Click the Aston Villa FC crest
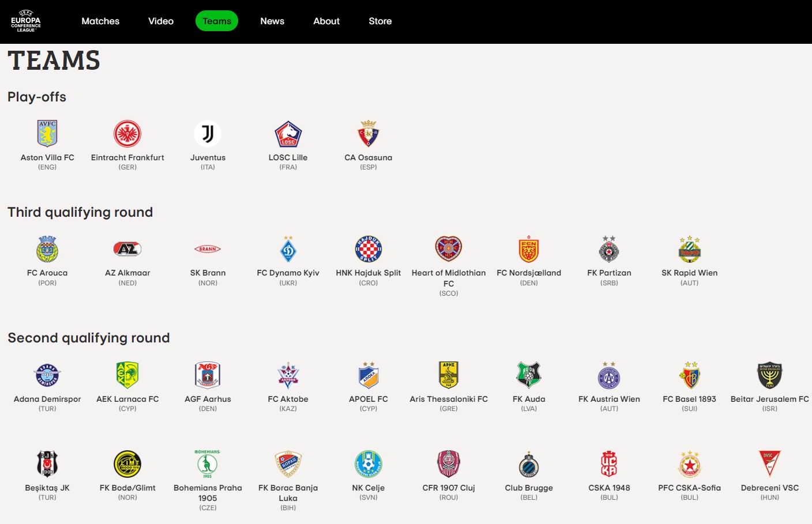This screenshot has width=812, height=524. coord(47,134)
